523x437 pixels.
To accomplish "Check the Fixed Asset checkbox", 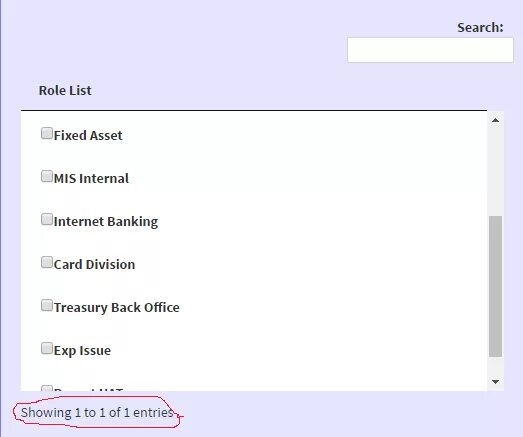I will tap(47, 133).
